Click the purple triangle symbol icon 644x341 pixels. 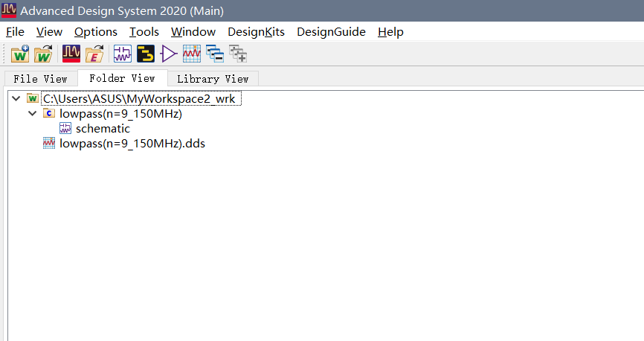[168, 54]
